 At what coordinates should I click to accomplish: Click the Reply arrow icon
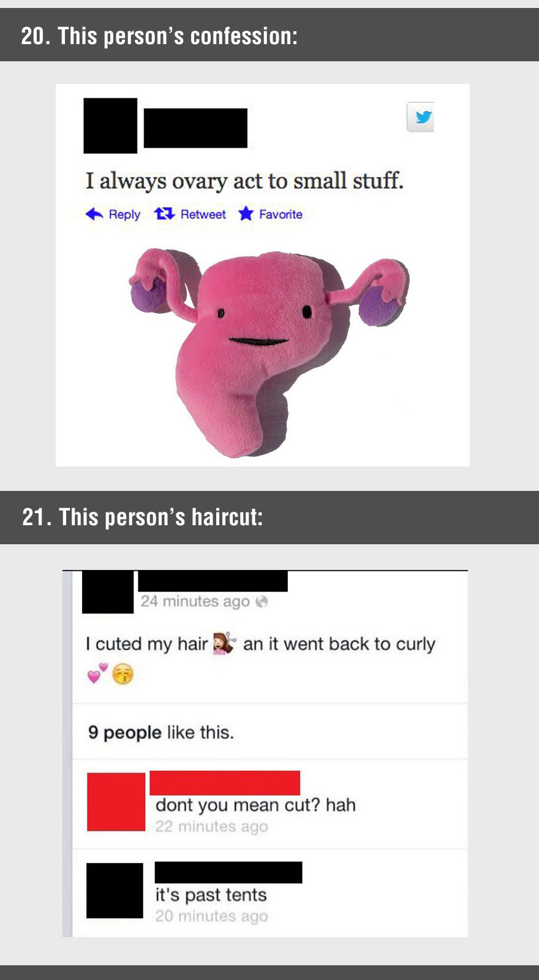coord(94,214)
